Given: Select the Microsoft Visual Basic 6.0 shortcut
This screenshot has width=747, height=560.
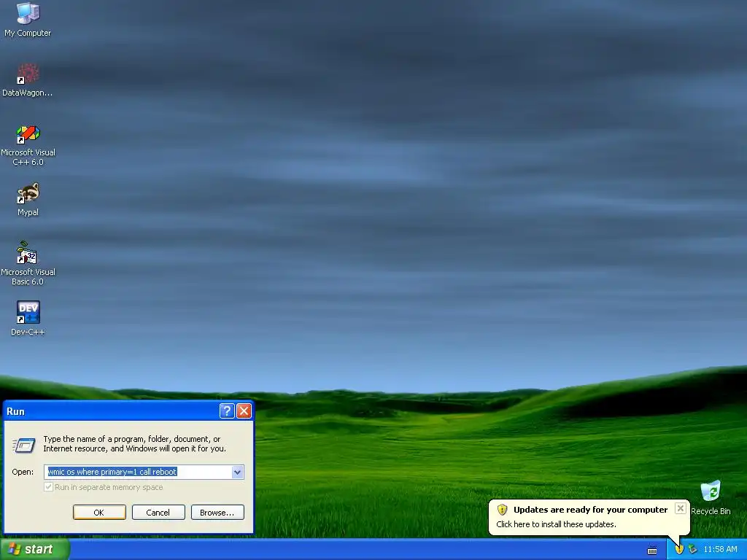Looking at the screenshot, I should click(x=28, y=263).
